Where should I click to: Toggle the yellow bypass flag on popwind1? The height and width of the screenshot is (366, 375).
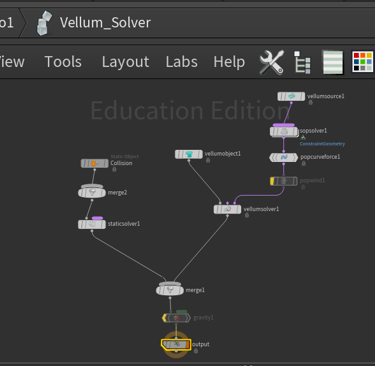tap(272, 181)
